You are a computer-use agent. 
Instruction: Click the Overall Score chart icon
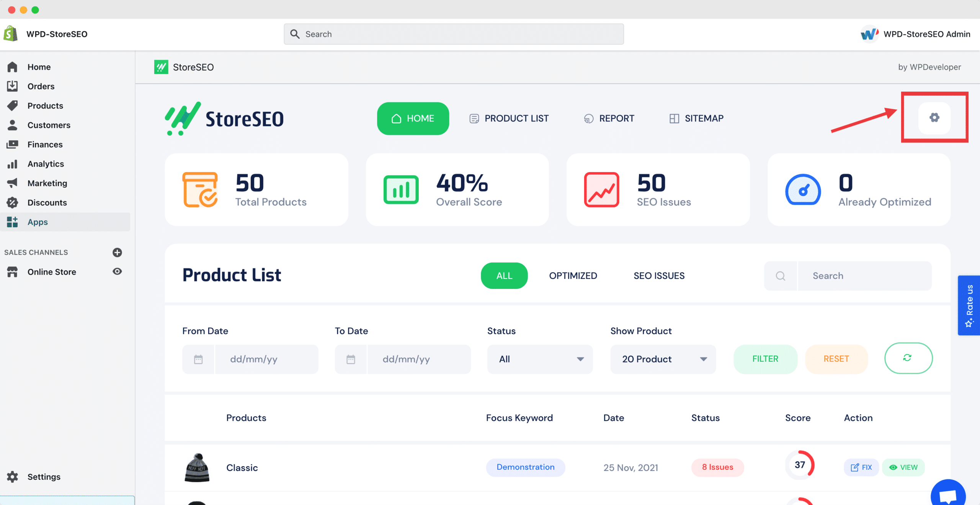pyautogui.click(x=401, y=190)
